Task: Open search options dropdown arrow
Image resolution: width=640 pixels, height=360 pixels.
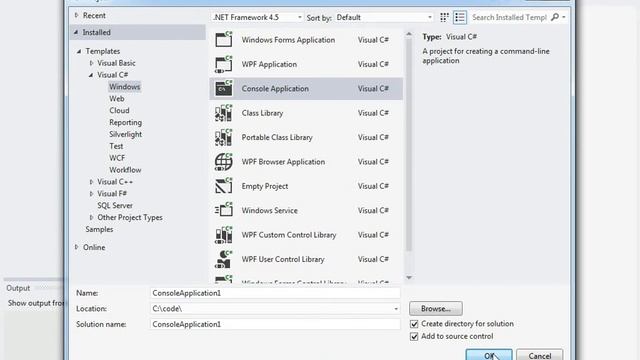Action: pos(564,18)
